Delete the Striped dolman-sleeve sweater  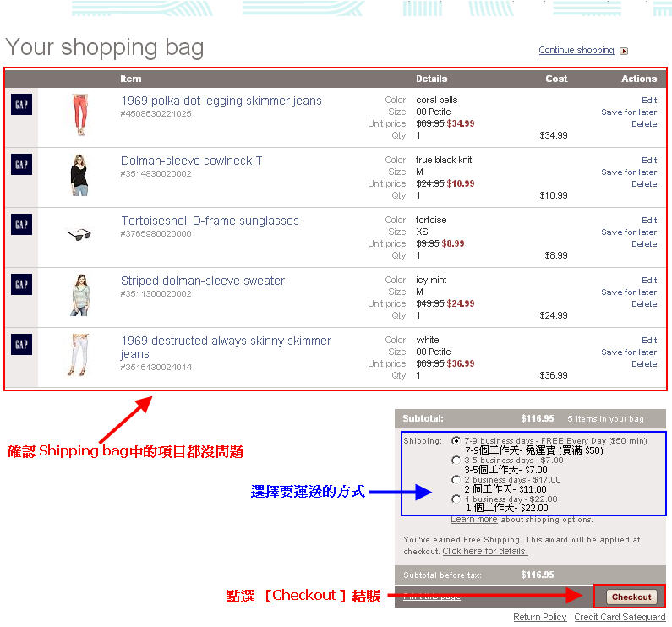point(644,304)
